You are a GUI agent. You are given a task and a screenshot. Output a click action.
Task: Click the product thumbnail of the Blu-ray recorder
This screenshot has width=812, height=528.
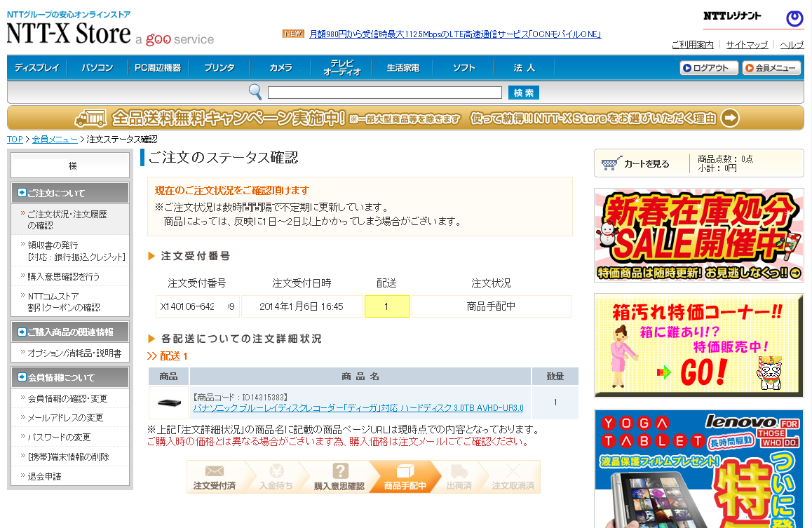point(169,402)
